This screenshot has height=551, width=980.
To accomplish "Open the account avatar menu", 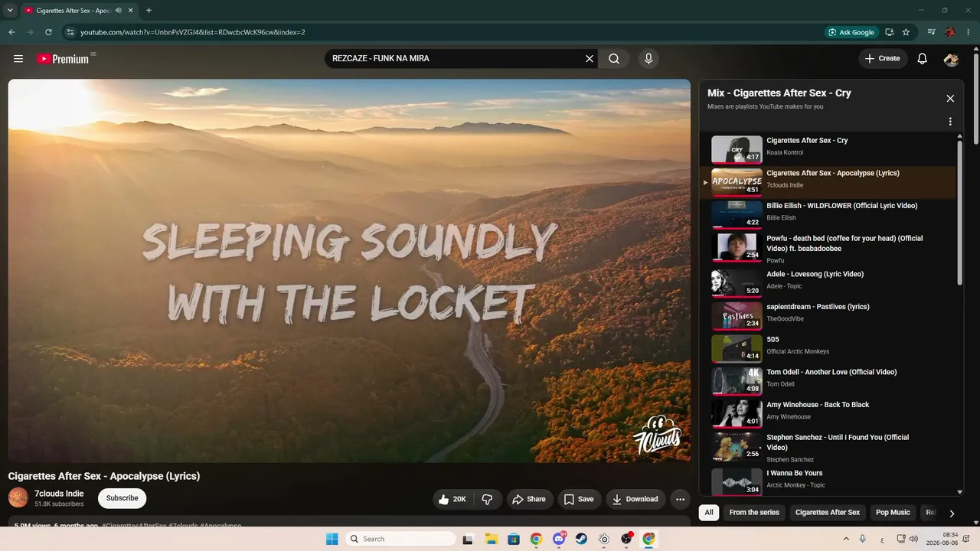I will (x=952, y=59).
